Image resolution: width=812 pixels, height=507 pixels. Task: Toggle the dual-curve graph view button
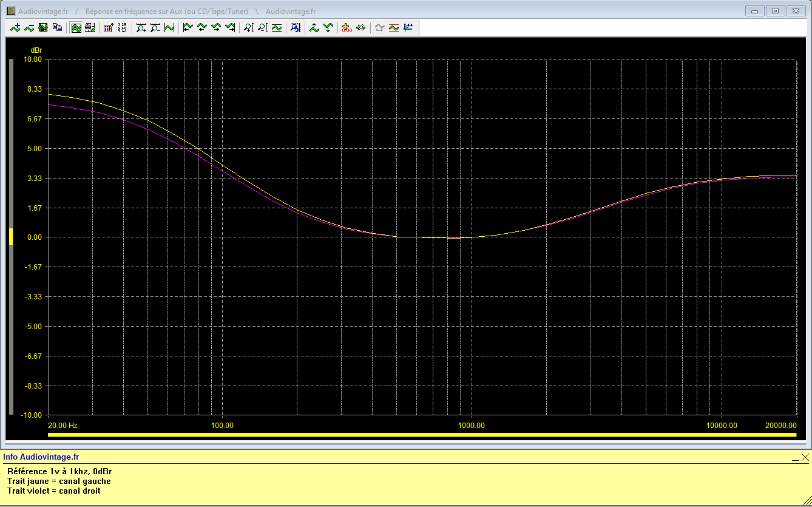76,27
